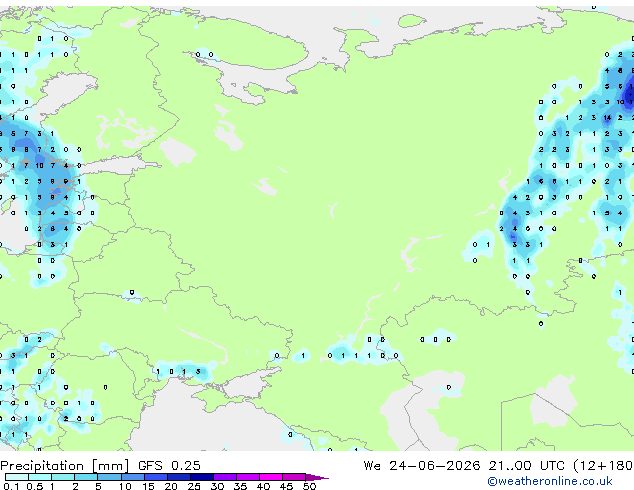Click the legend value '20'
This screenshot has width=634, height=490.
pos(171,486)
